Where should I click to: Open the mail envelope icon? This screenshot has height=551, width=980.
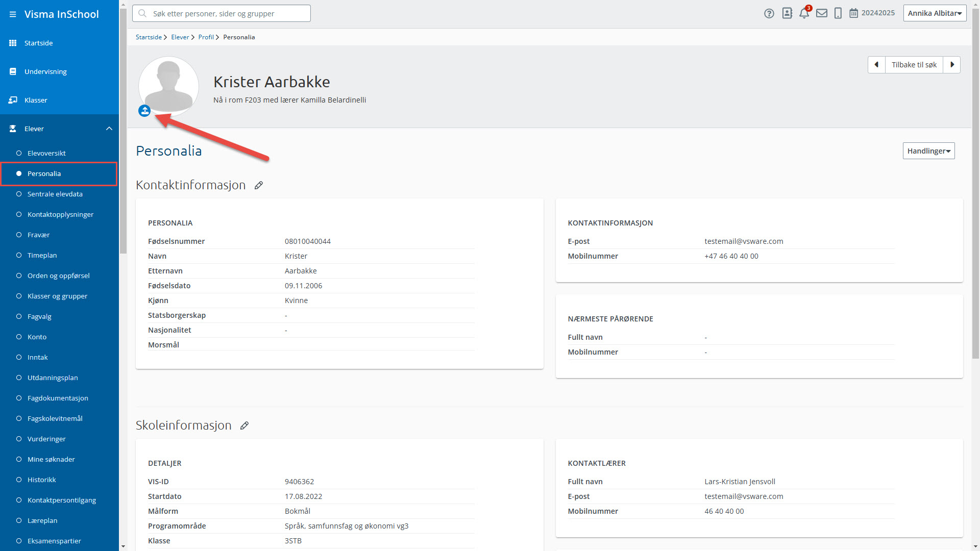tap(821, 13)
